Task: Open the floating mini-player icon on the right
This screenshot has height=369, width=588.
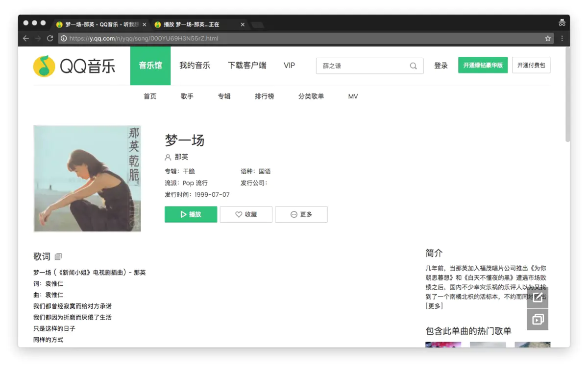Action: coord(538,319)
